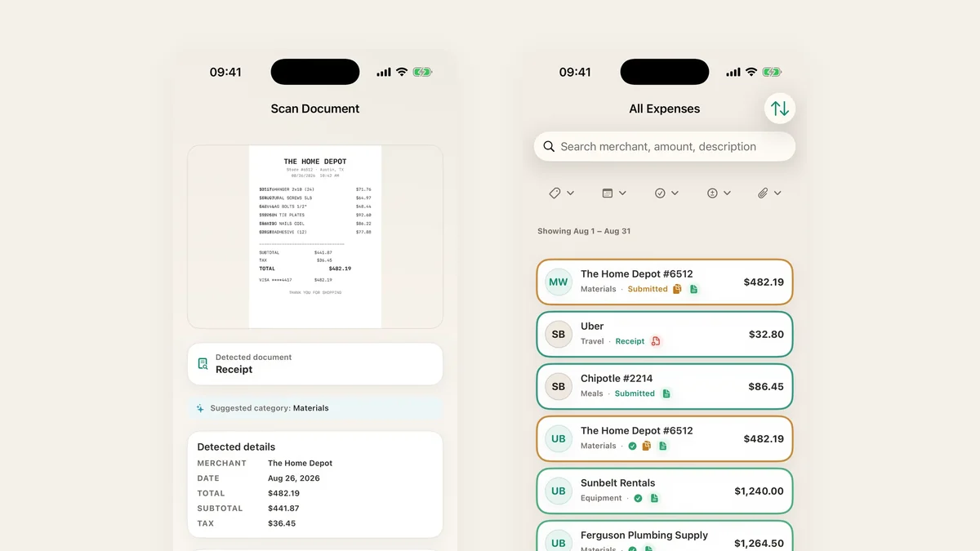Click green document icon on Chipotle #2214 row

pyautogui.click(x=666, y=393)
